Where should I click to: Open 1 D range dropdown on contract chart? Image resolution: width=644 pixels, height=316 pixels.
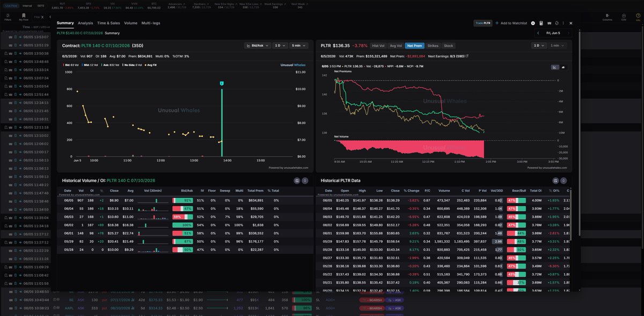point(280,46)
